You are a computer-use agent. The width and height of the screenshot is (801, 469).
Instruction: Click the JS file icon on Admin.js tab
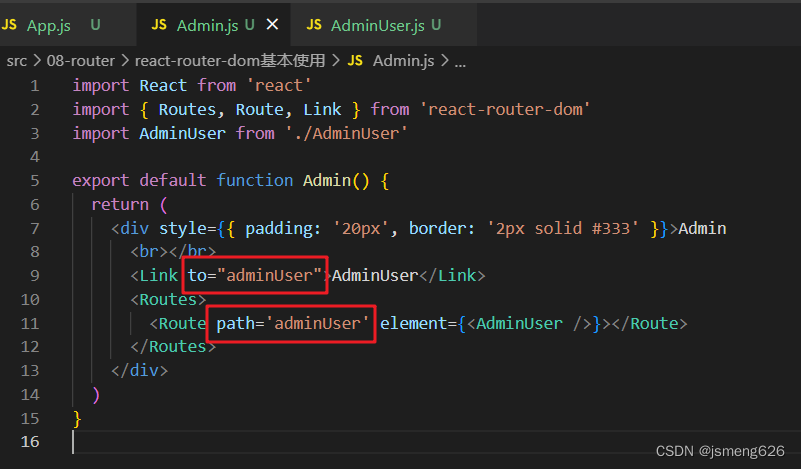159,25
